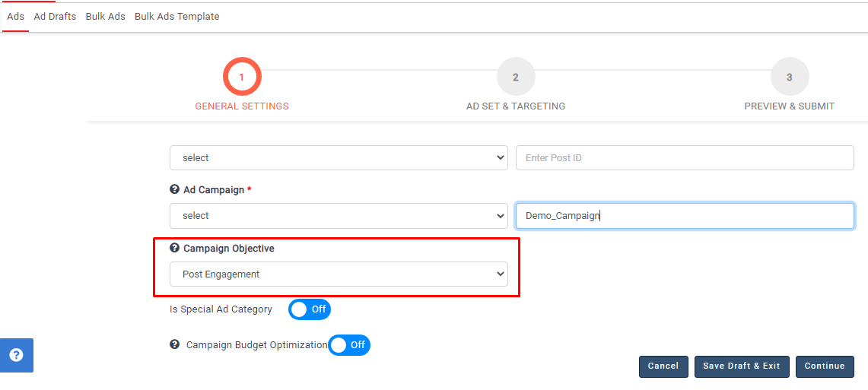Click the blue help question mark button
Screen dimensions: 868x390
(16, 355)
